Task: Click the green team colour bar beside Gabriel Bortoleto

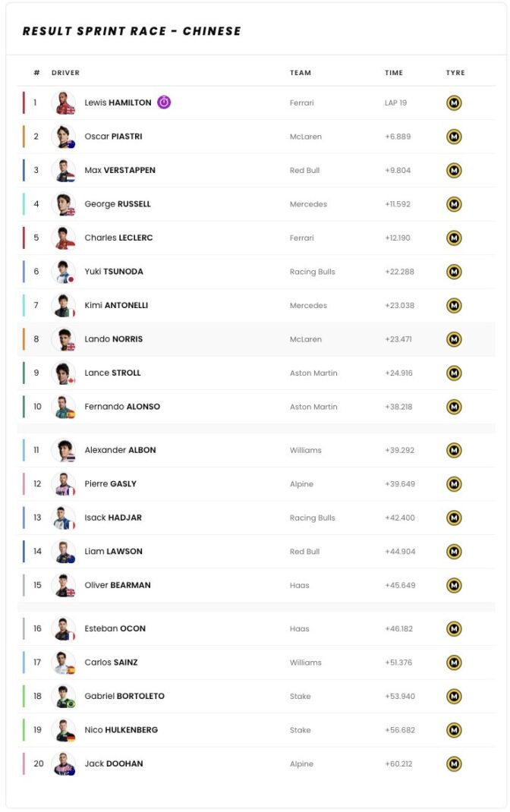Action: (x=24, y=696)
